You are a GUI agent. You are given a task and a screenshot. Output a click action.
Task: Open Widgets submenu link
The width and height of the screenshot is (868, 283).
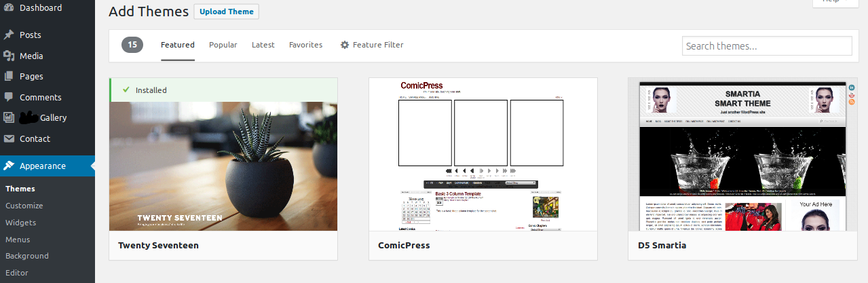21,223
